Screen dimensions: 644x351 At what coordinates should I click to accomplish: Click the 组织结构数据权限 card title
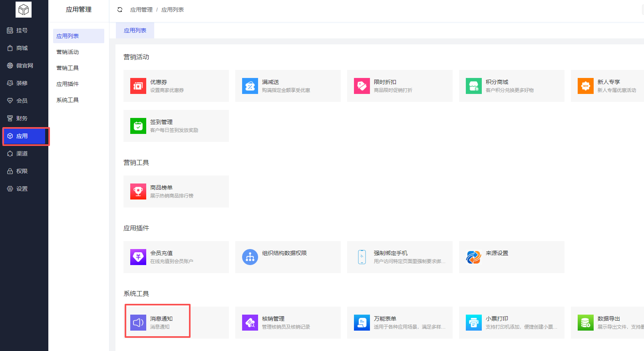pyautogui.click(x=284, y=253)
